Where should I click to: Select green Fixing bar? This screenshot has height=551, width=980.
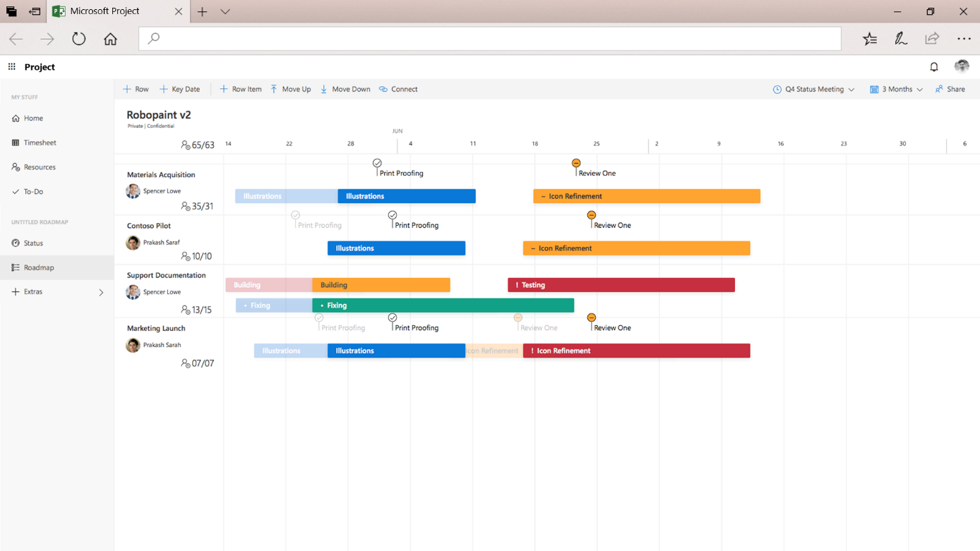(x=443, y=305)
